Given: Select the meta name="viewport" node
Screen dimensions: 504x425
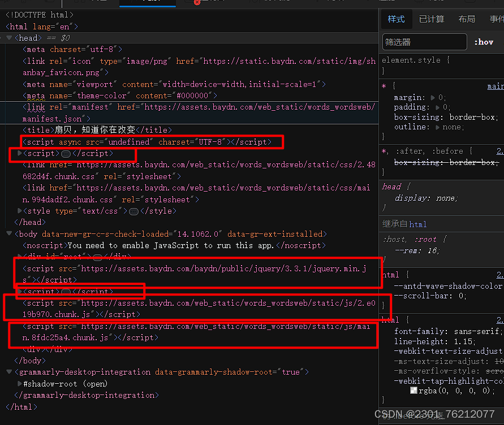Looking at the screenshot, I should [x=174, y=84].
